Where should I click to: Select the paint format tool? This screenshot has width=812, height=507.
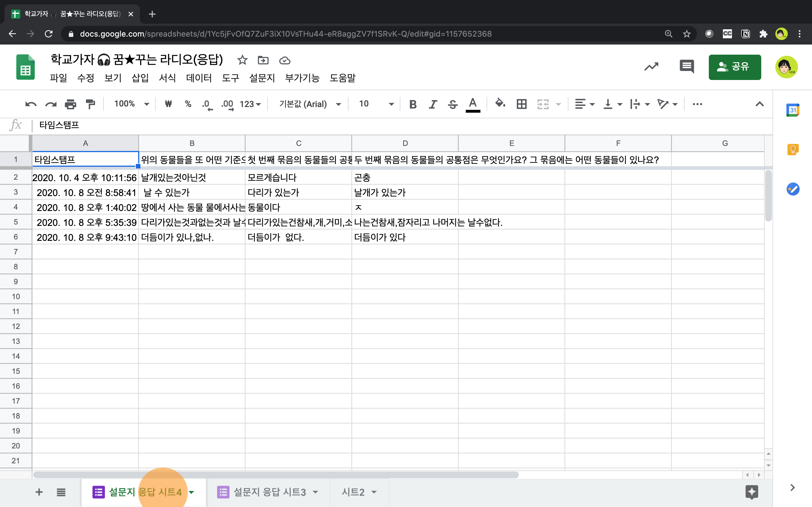90,104
